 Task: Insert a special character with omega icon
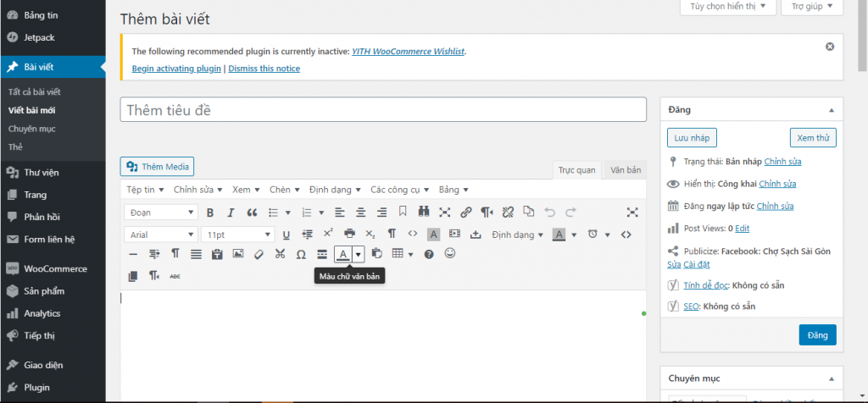click(x=301, y=254)
